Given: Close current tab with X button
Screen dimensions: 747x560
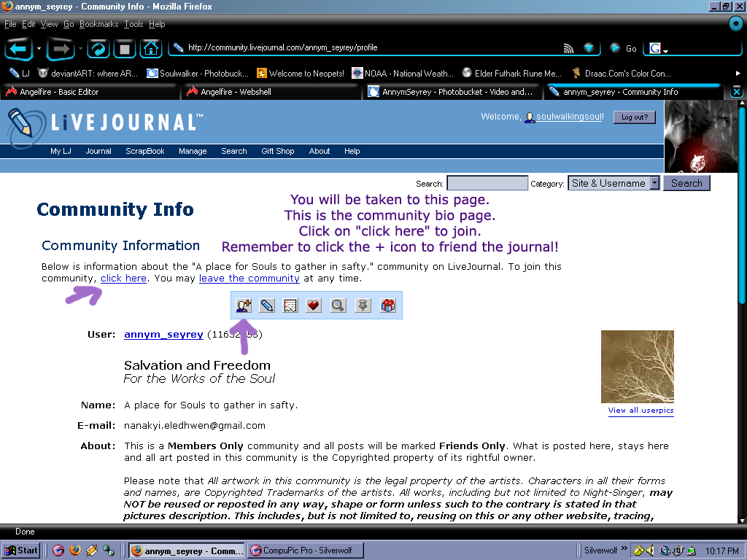Looking at the screenshot, I should coord(737,92).
